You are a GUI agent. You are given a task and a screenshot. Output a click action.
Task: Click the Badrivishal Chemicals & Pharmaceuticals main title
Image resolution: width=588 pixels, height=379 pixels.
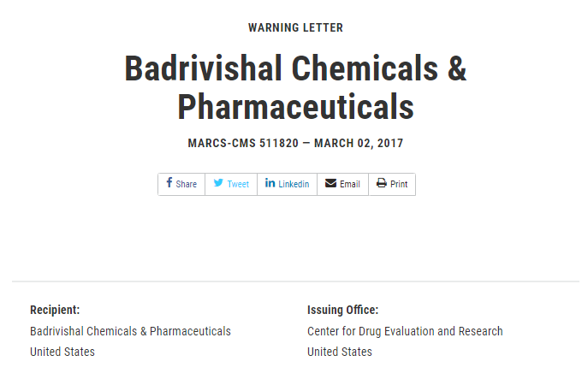point(295,88)
